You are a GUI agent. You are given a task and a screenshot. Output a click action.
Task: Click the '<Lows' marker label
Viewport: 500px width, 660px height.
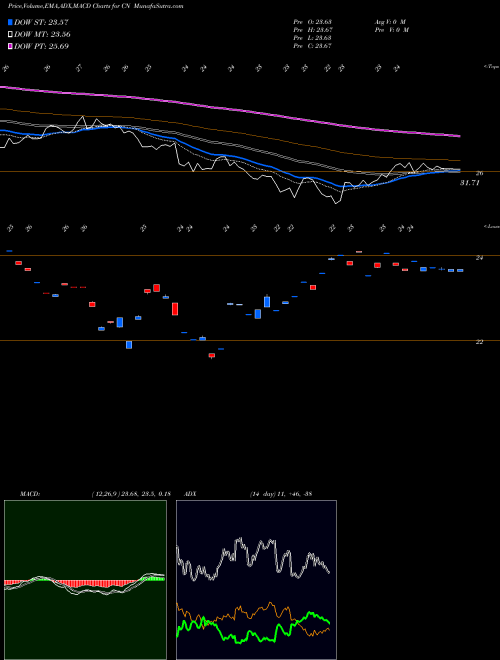[x=491, y=226]
